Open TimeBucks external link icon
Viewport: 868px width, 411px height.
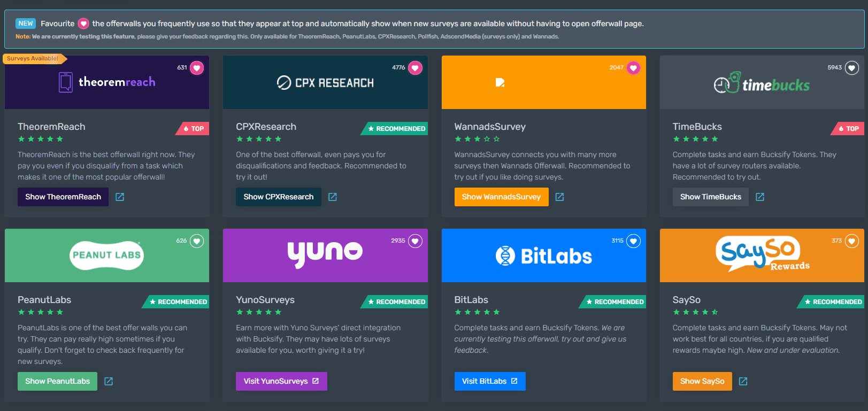click(760, 197)
